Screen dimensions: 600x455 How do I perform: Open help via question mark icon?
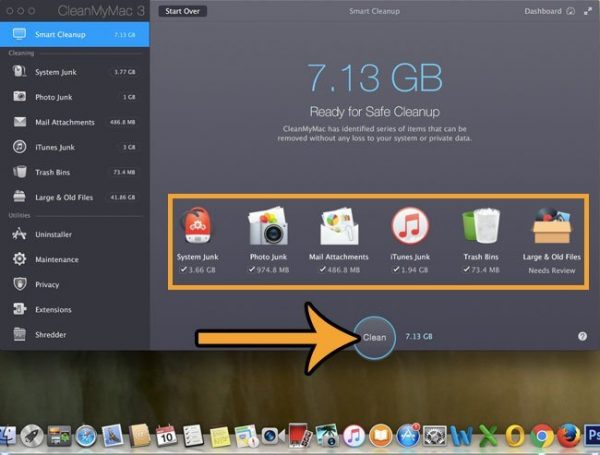tap(582, 336)
